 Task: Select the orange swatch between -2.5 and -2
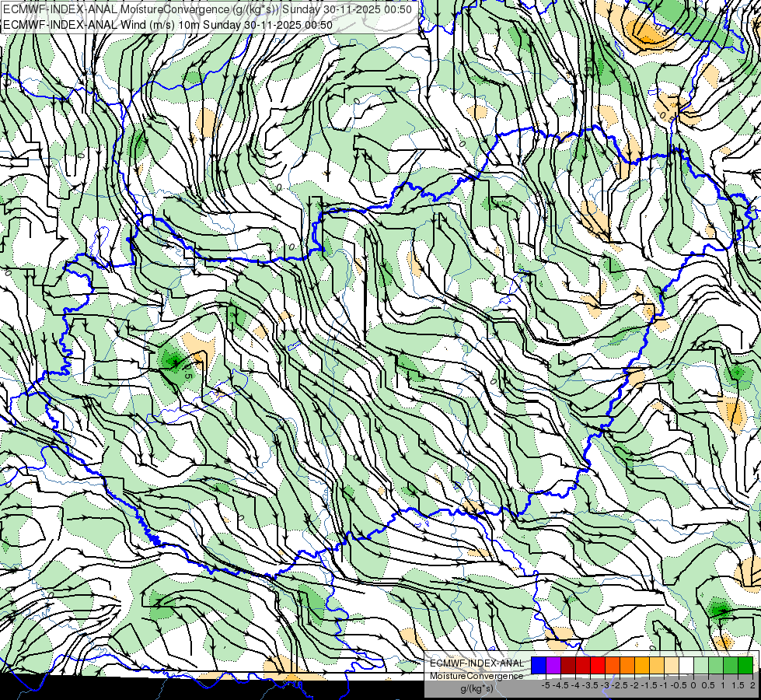[x=627, y=666]
